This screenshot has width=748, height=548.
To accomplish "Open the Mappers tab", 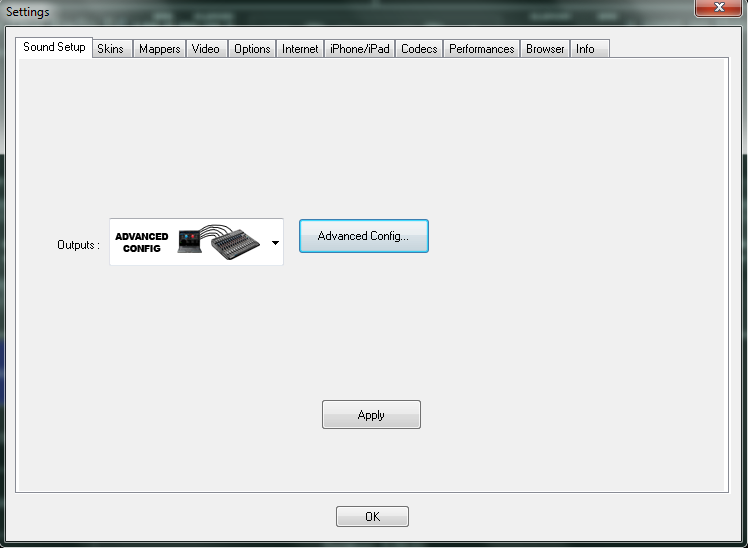I will 159,49.
